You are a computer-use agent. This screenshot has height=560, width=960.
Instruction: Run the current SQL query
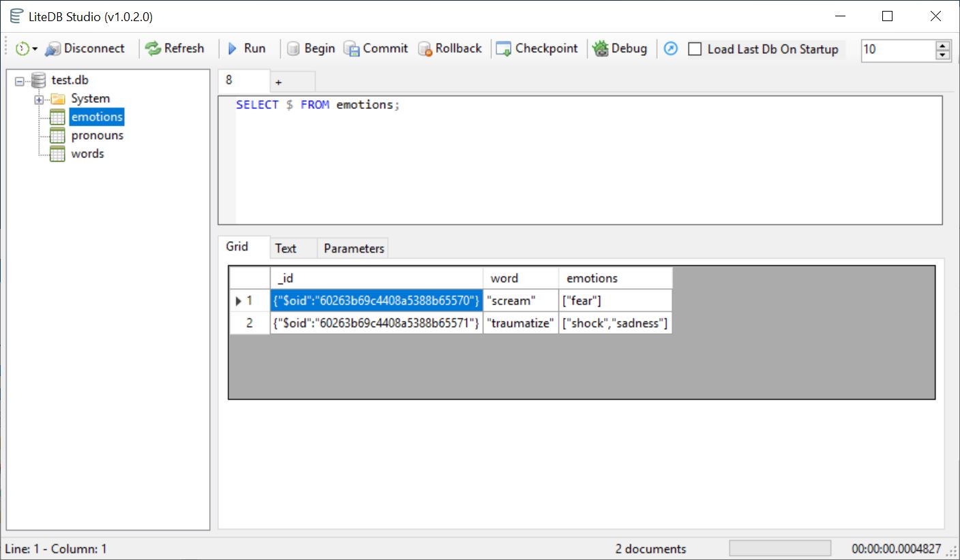246,48
